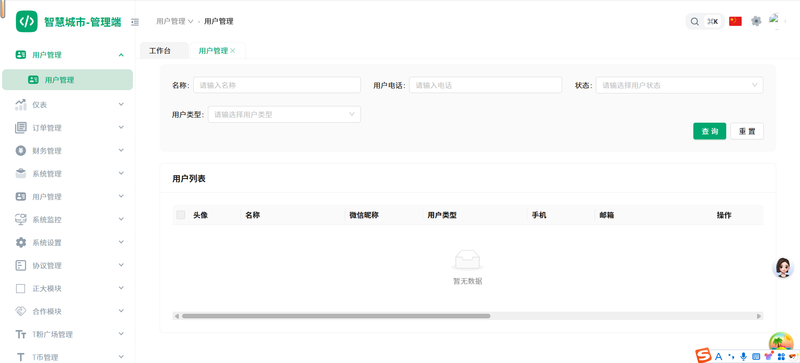Click the 重置 button

[x=747, y=131]
